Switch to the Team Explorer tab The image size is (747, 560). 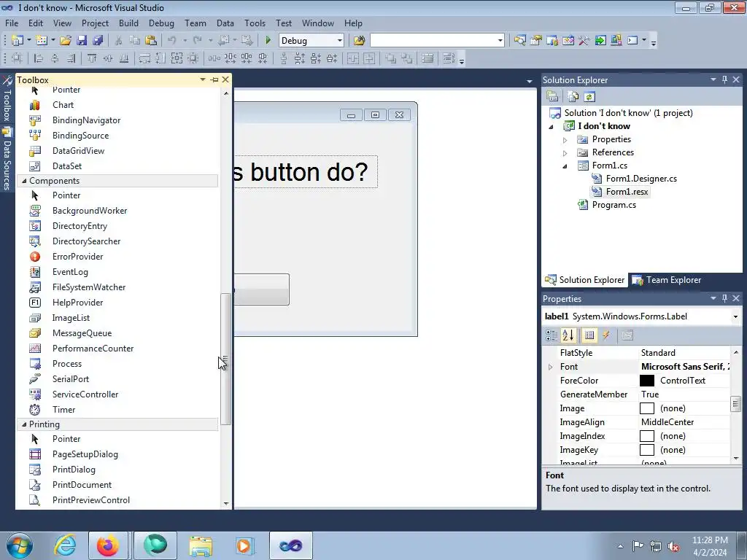point(667,280)
